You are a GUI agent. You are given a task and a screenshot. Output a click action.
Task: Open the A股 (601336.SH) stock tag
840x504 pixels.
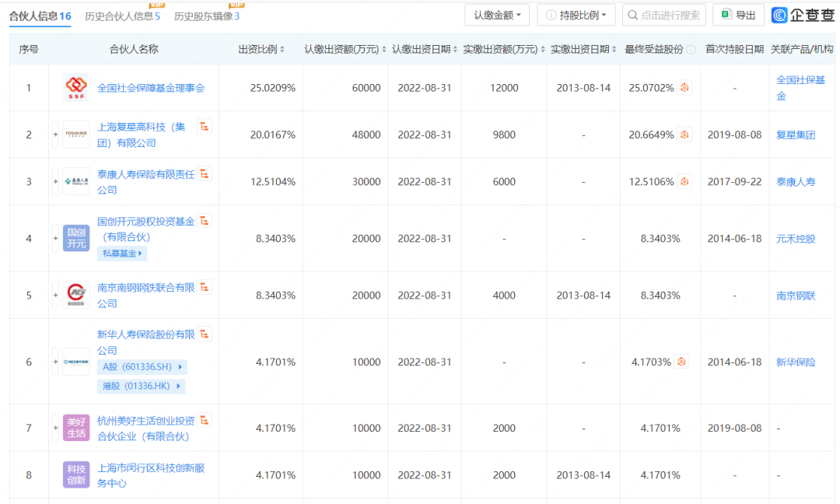tap(142, 367)
